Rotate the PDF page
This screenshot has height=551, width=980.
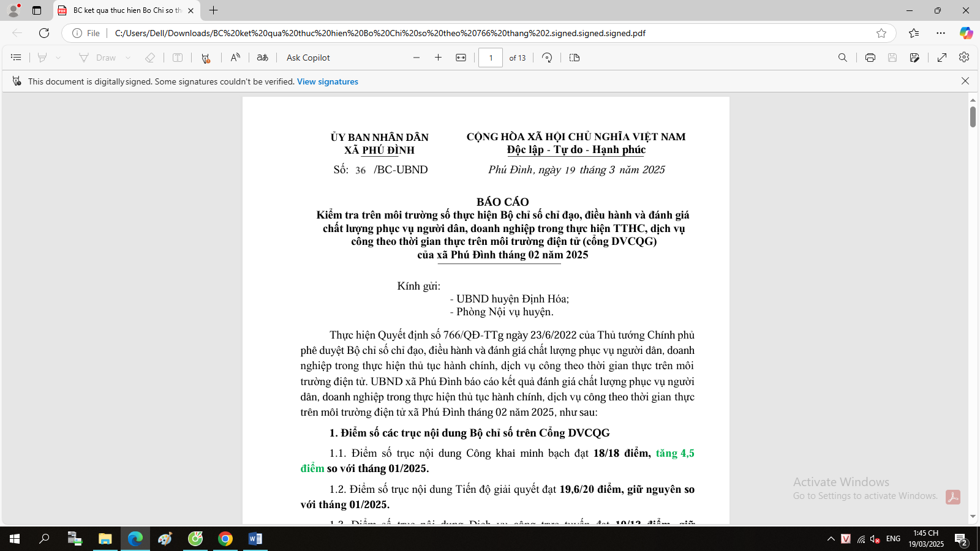coord(547,58)
